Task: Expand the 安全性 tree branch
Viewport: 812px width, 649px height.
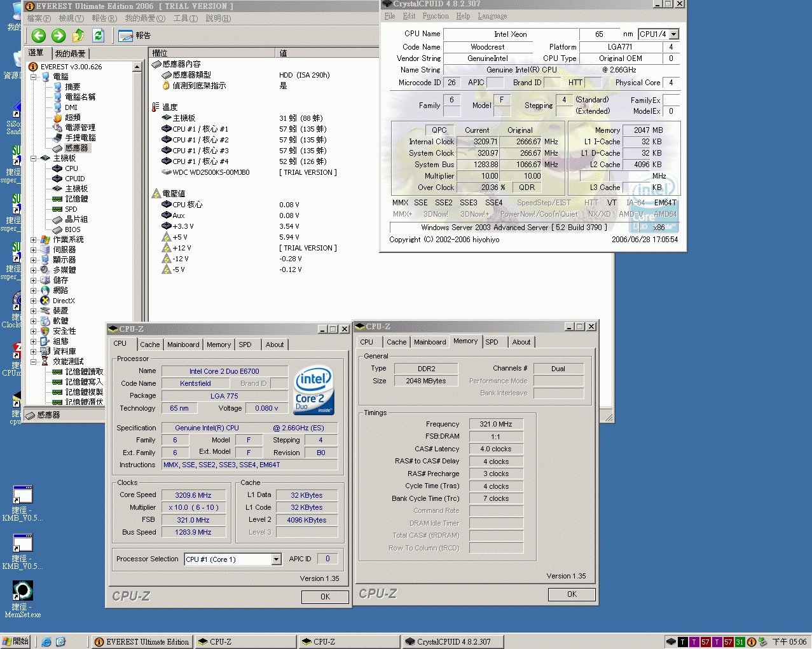Action: [x=34, y=331]
